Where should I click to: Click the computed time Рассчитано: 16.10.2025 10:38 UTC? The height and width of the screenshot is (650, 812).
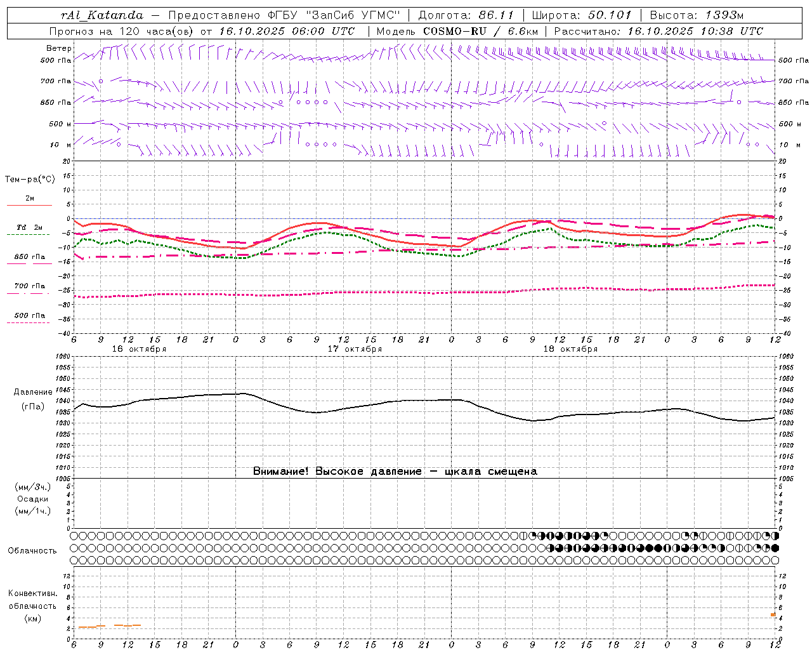coord(658,31)
